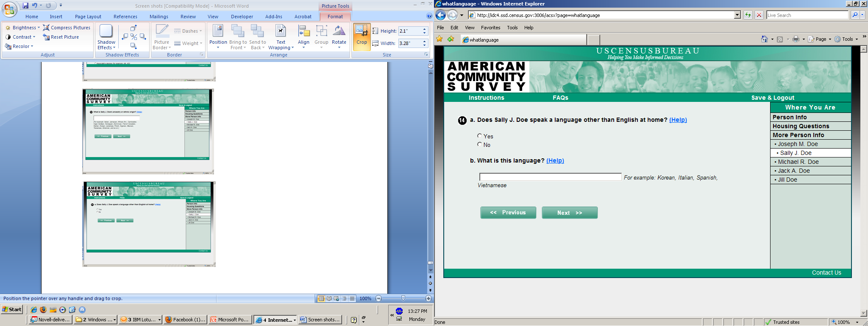Click the IE RSS feeds icon
868x326 pixels.
(x=780, y=39)
